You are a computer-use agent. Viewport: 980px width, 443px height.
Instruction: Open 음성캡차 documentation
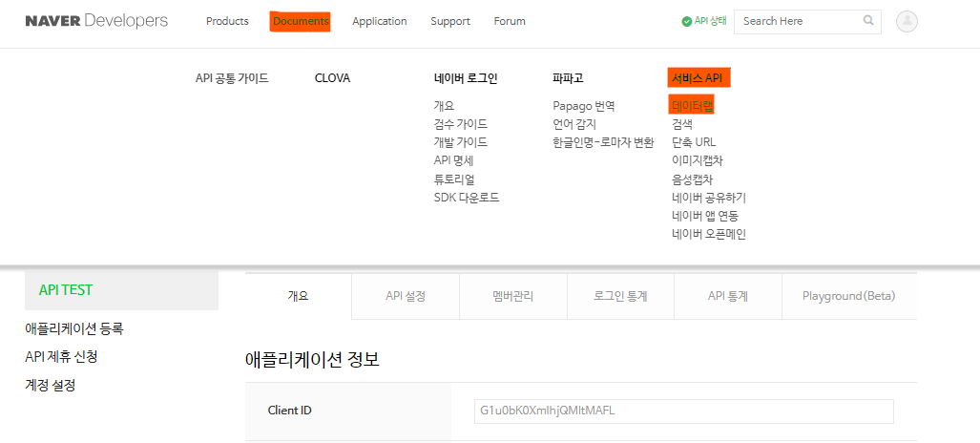[x=692, y=179]
